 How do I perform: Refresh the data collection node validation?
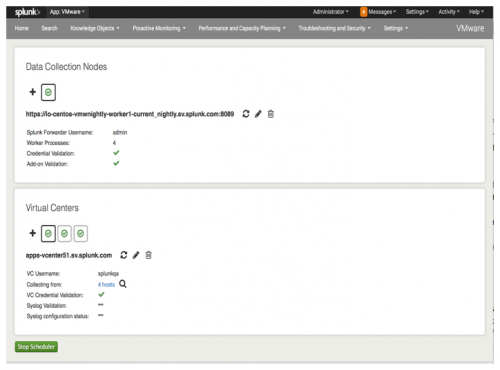246,114
